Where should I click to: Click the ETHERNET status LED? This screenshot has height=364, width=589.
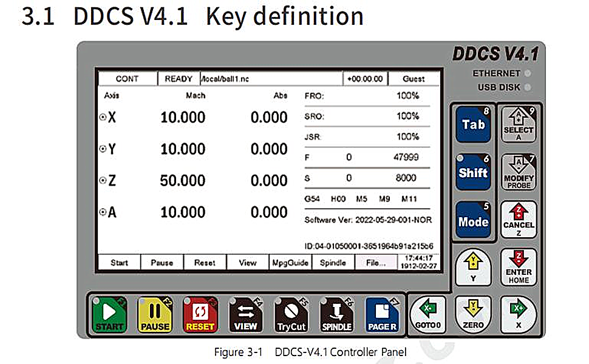528,73
